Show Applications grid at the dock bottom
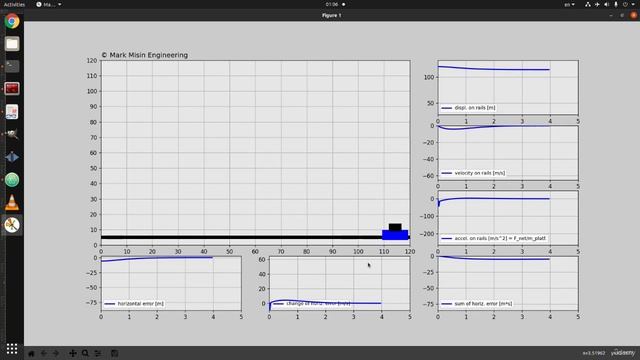The height and width of the screenshot is (360, 640). 12,349
